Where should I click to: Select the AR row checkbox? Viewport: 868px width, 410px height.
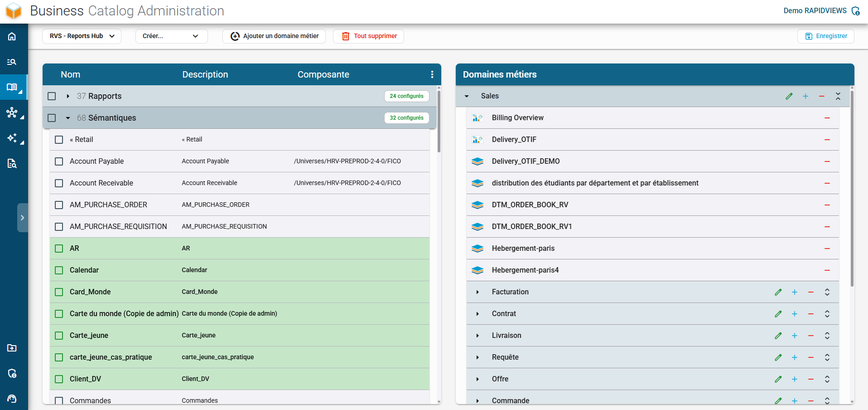click(59, 249)
